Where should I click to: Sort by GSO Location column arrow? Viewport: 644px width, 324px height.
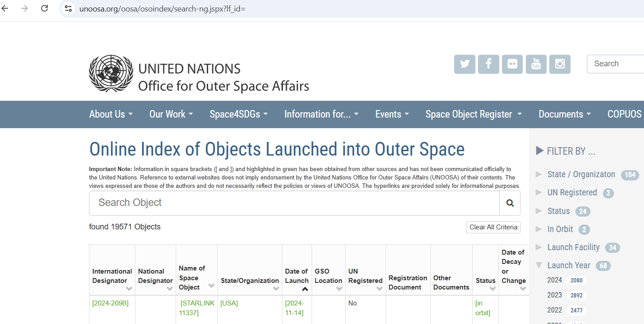(339, 289)
